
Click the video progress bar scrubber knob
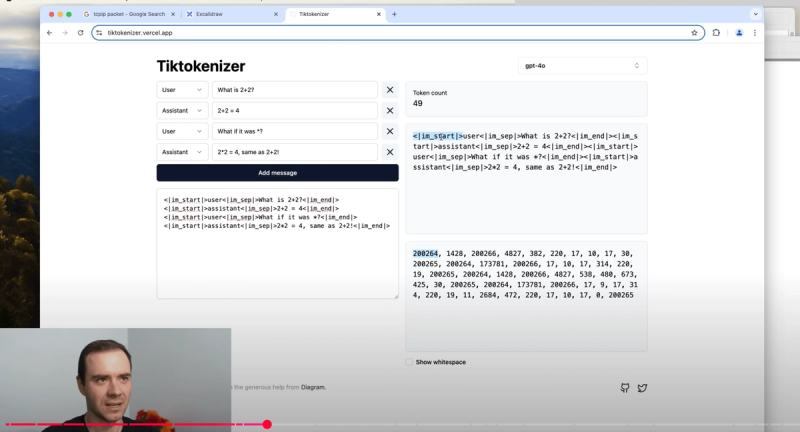point(267,424)
